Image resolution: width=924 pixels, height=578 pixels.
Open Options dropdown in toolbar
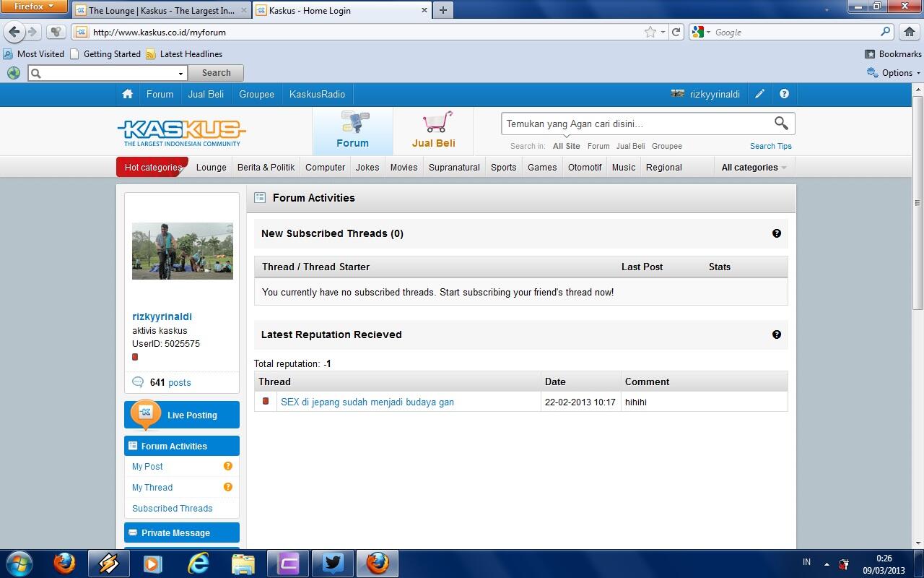coord(894,73)
